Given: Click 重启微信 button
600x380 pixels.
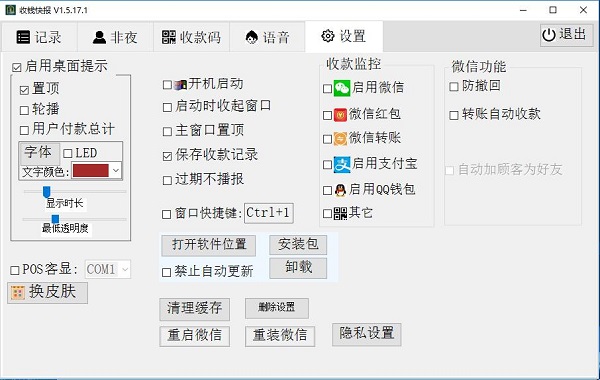Looking at the screenshot, I should [x=194, y=336].
